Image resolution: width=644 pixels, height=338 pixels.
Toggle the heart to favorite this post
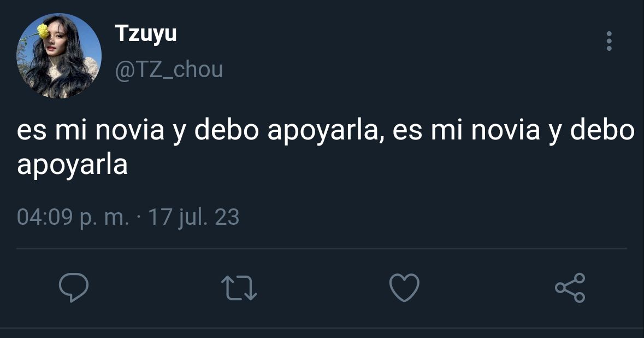(404, 288)
